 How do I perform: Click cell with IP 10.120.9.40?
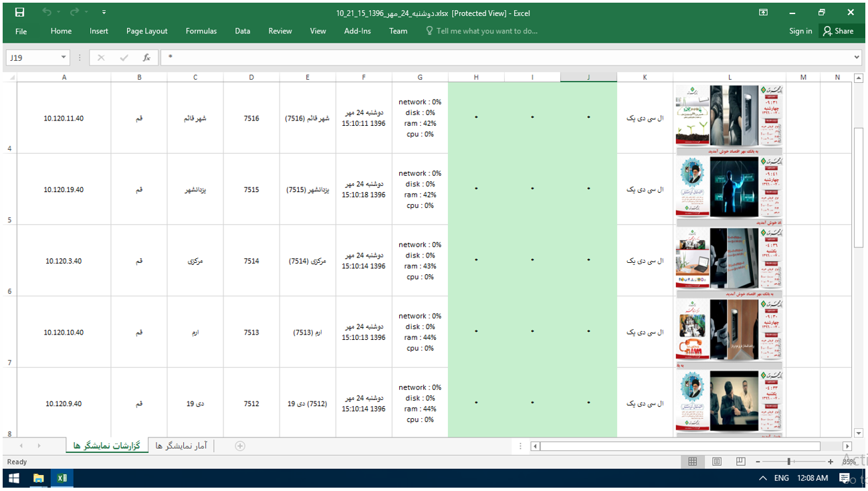point(64,404)
